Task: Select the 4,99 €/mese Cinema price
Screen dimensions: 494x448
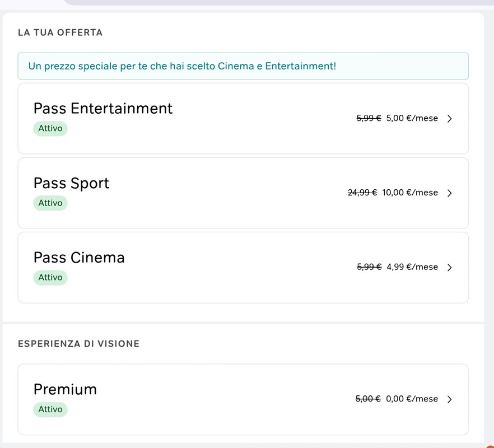Action: pyautogui.click(x=412, y=267)
